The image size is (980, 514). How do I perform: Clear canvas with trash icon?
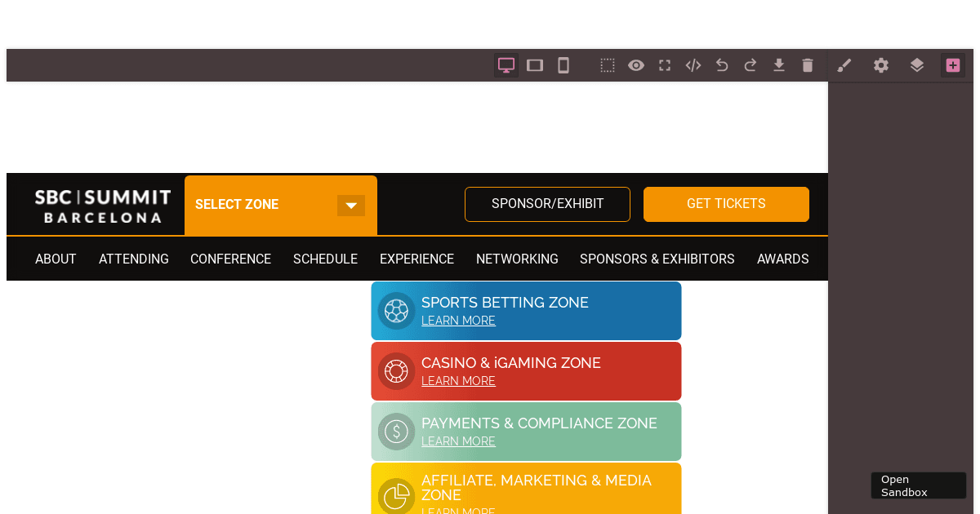[808, 65]
